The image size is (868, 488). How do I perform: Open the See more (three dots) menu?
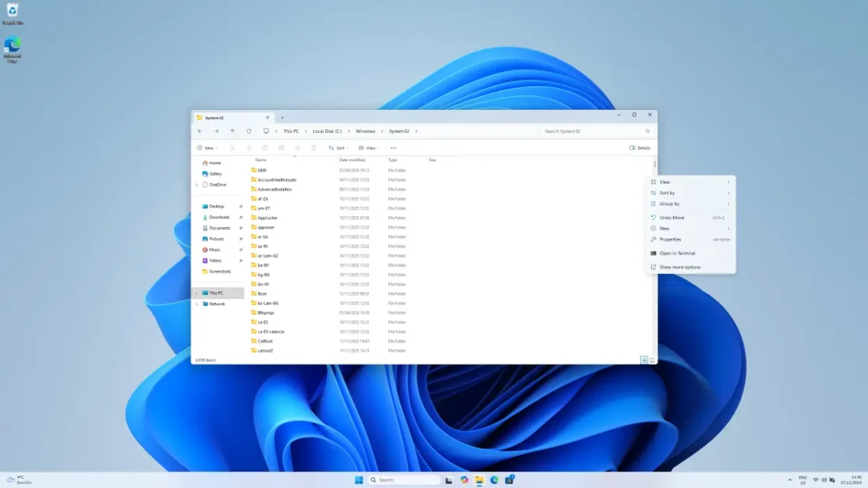[393, 148]
